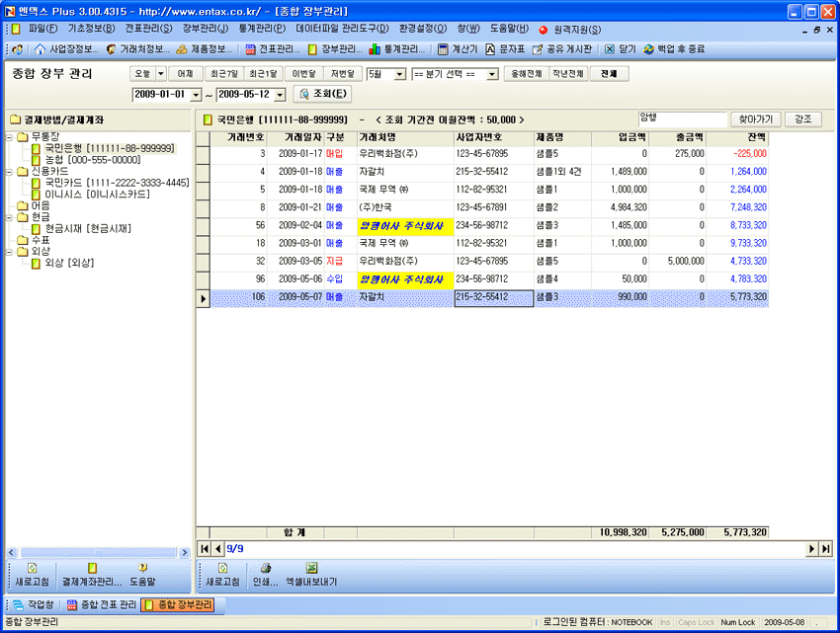Image resolution: width=840 pixels, height=633 pixels.
Task: Click the 조회(E) search button
Action: tap(322, 94)
